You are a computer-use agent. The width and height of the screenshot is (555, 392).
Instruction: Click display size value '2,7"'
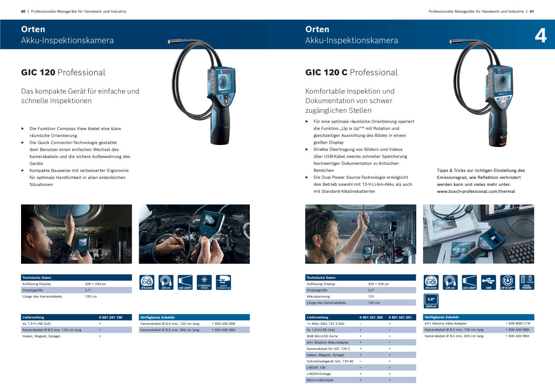[x=88, y=290]
